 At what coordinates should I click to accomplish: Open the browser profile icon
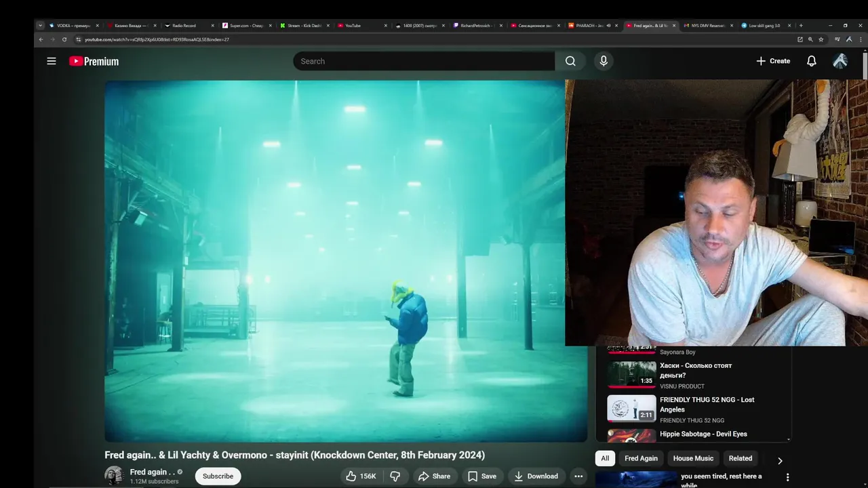tap(849, 39)
